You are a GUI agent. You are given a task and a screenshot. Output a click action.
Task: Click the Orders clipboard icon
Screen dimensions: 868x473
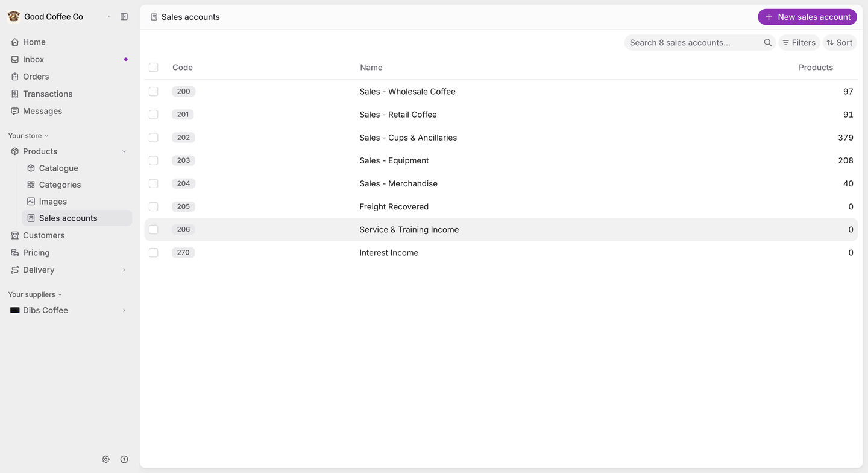[15, 77]
